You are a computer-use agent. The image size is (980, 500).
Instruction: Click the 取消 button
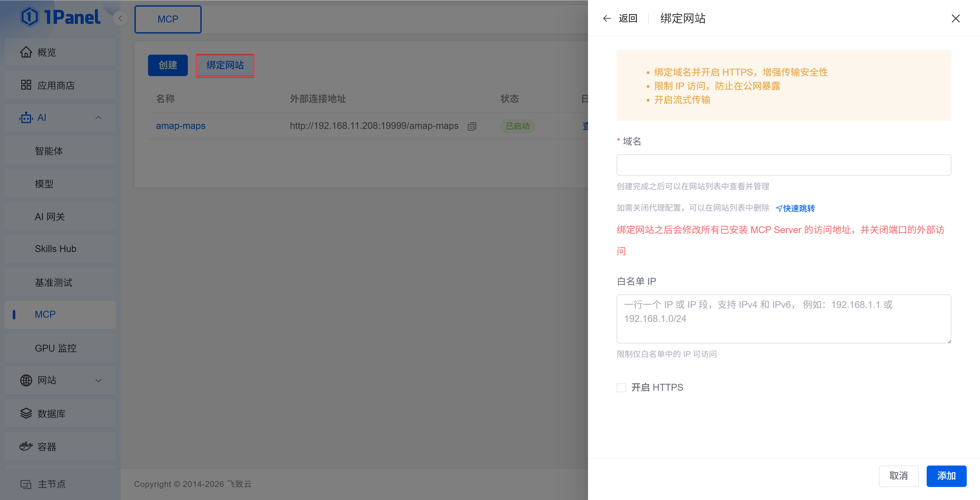pyautogui.click(x=899, y=476)
